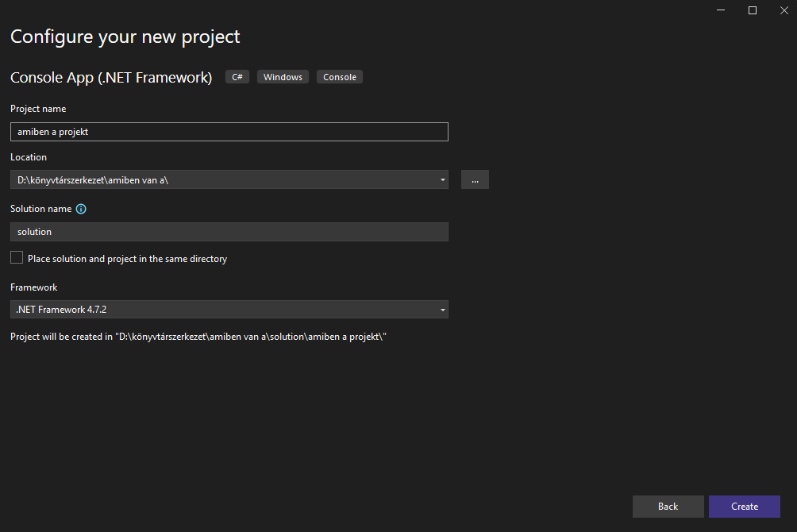
Task: Select the .NET Framework 4.7.2 combo box
Action: [222, 310]
